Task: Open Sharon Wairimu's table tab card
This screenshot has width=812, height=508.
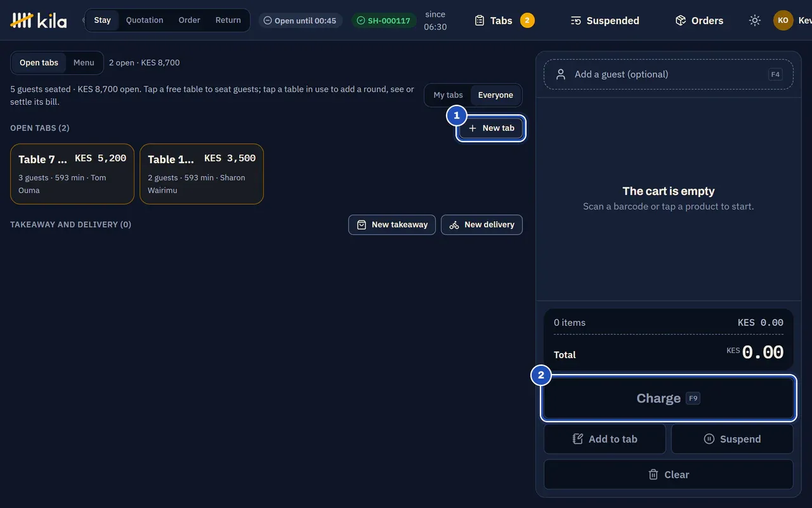Action: click(202, 174)
